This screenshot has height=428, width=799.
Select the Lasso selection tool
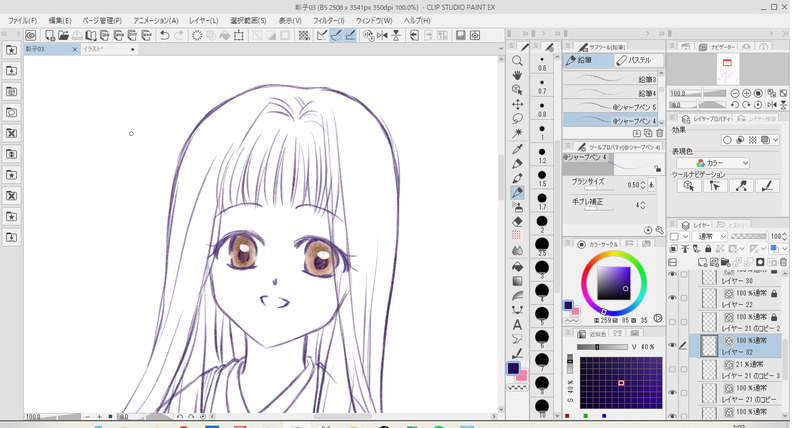517,119
